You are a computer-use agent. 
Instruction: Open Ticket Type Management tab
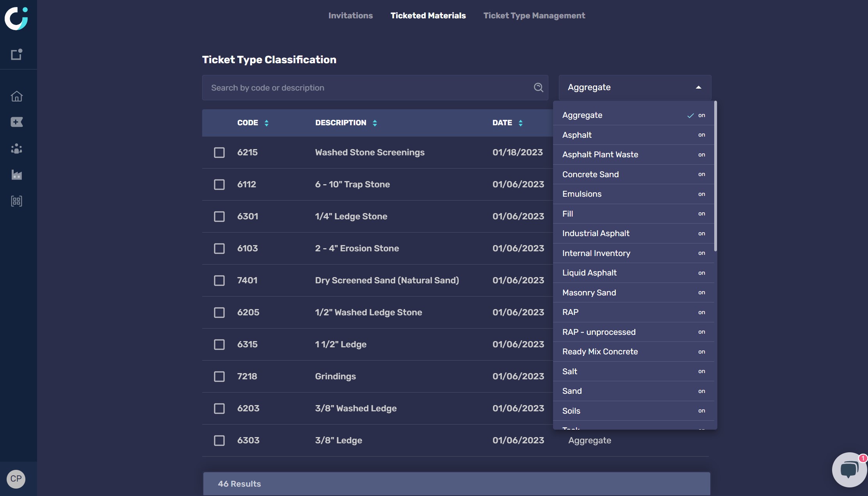click(534, 16)
